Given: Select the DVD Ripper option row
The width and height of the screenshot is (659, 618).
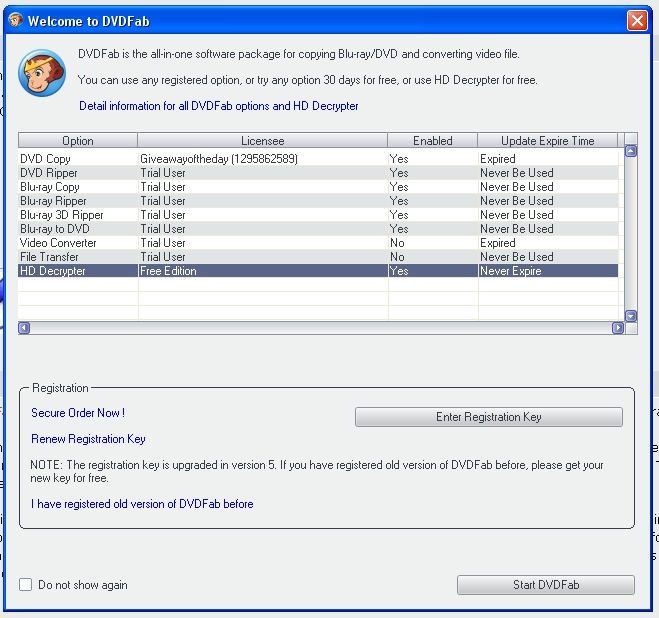Looking at the screenshot, I should 318,173.
